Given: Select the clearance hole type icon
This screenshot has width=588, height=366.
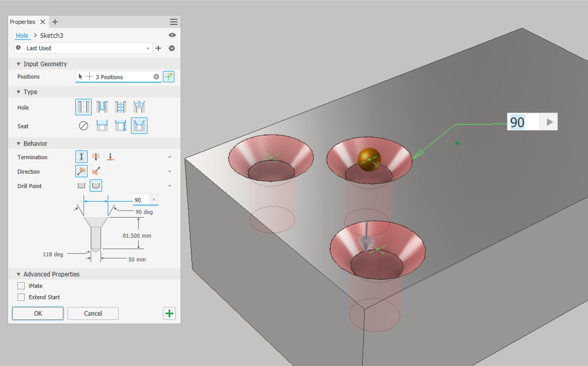Looking at the screenshot, I should (102, 107).
